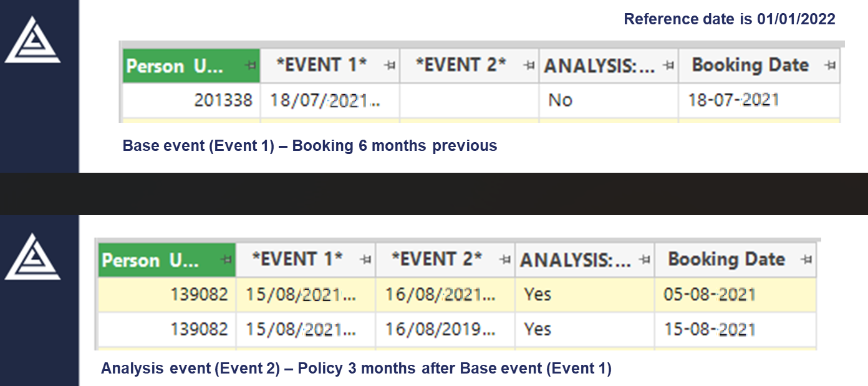Viewport: 868px width, 386px height.
Task: Select the highlighted row with booking date 05-08-2021
Action: pos(457,294)
